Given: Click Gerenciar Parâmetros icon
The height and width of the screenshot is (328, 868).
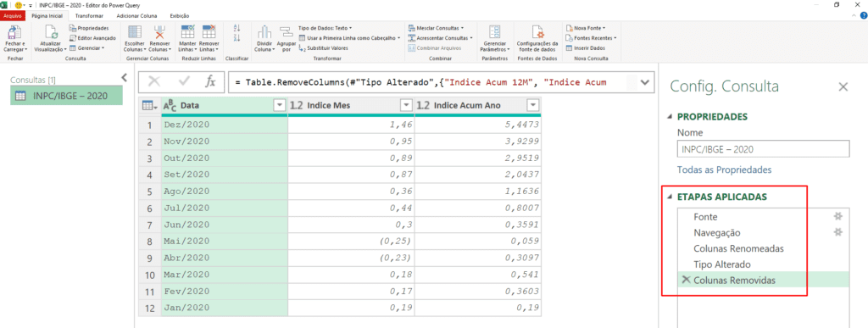Looking at the screenshot, I should click(494, 31).
